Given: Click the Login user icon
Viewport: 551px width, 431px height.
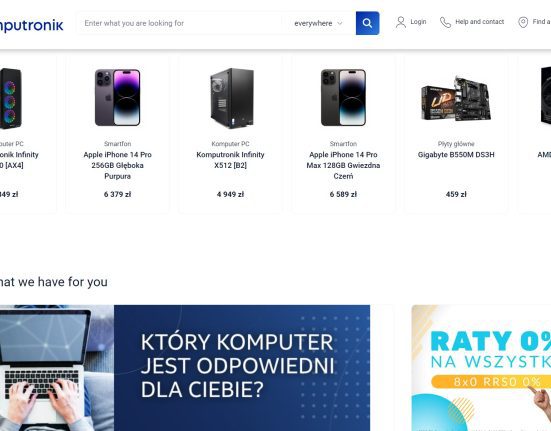Looking at the screenshot, I should pos(401,22).
